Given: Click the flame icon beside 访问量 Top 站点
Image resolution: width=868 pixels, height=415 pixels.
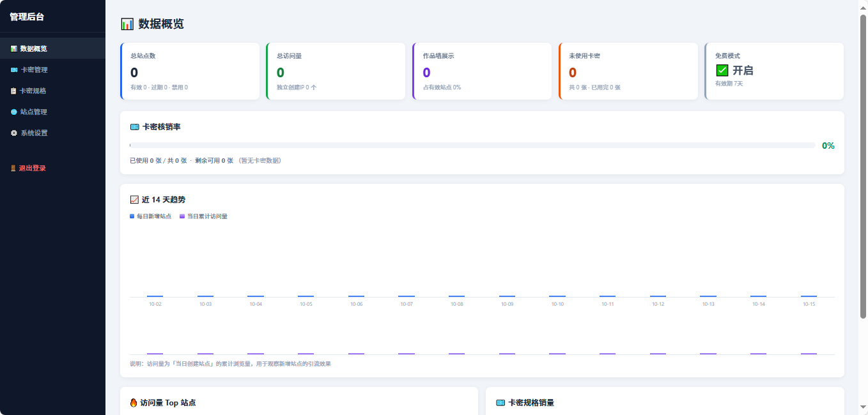Looking at the screenshot, I should [134, 403].
